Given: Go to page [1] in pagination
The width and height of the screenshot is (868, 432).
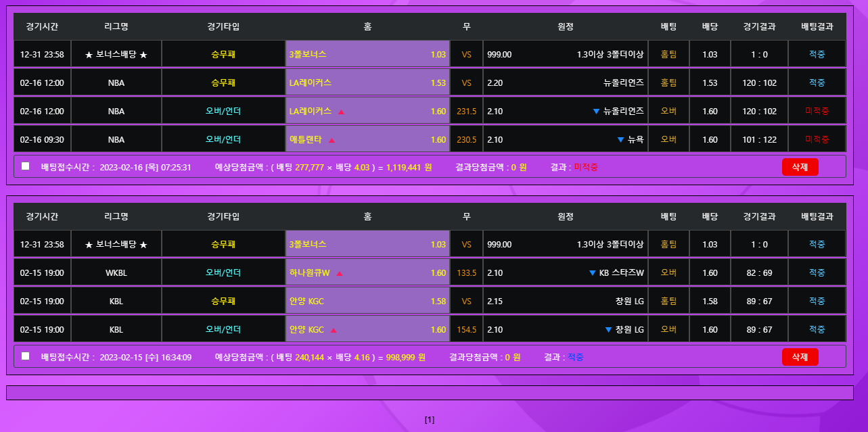Looking at the screenshot, I should coord(430,420).
